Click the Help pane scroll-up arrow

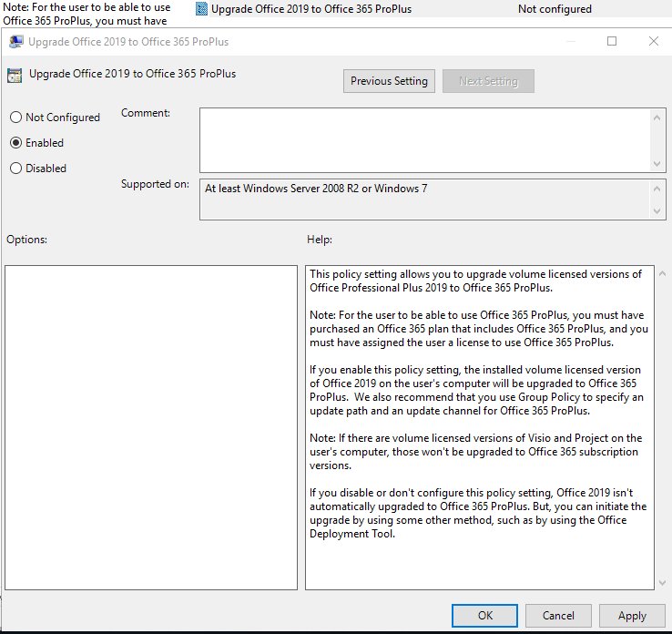coord(663,273)
